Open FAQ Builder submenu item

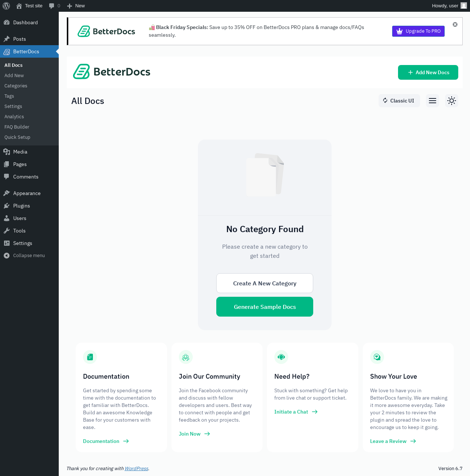click(17, 127)
